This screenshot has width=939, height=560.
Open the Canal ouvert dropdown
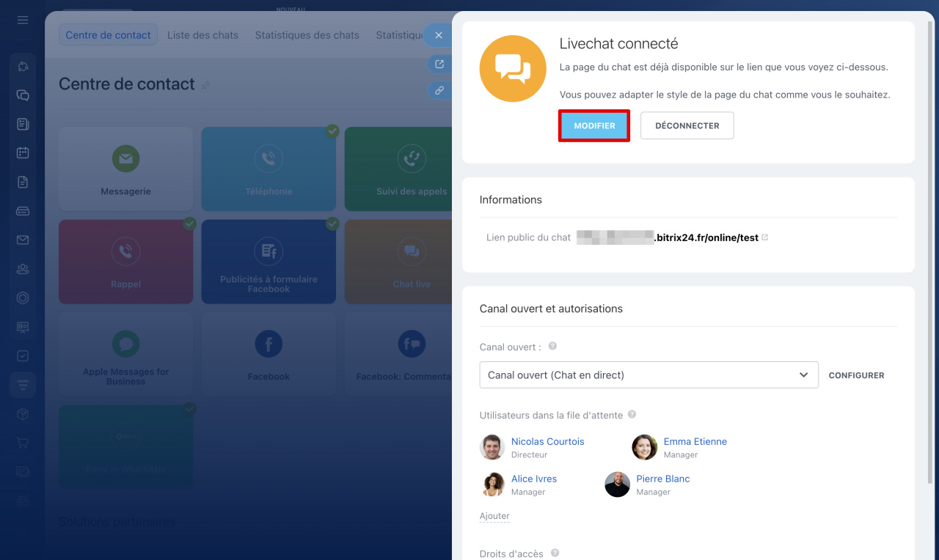pos(648,375)
